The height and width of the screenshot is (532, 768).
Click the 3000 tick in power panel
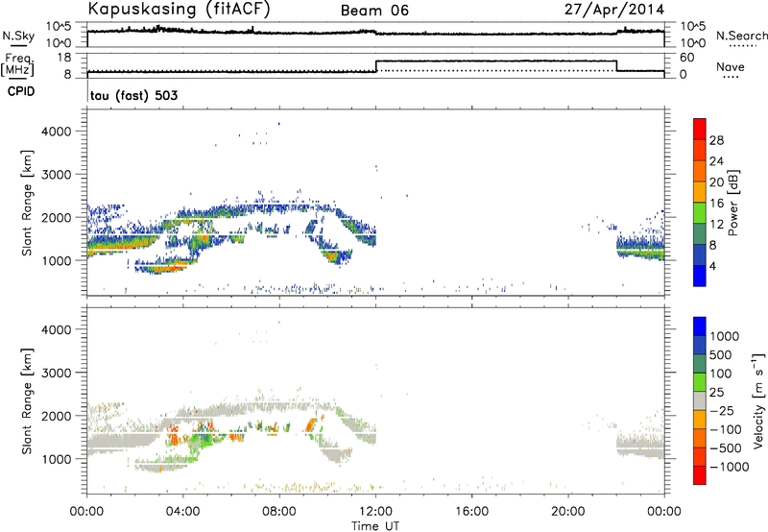coord(57,175)
